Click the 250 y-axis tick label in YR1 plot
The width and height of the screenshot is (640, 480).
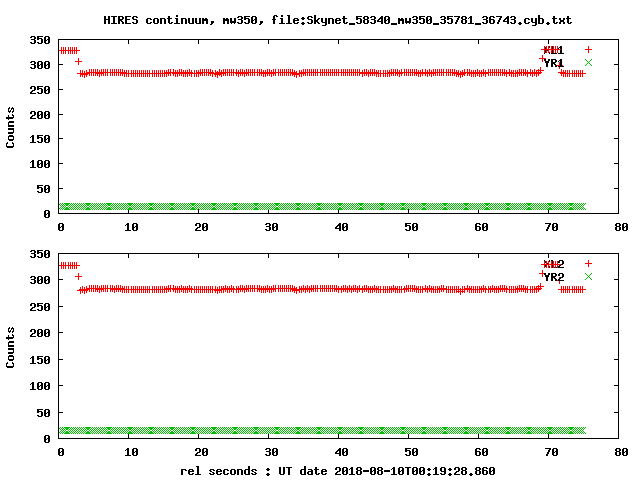point(40,90)
